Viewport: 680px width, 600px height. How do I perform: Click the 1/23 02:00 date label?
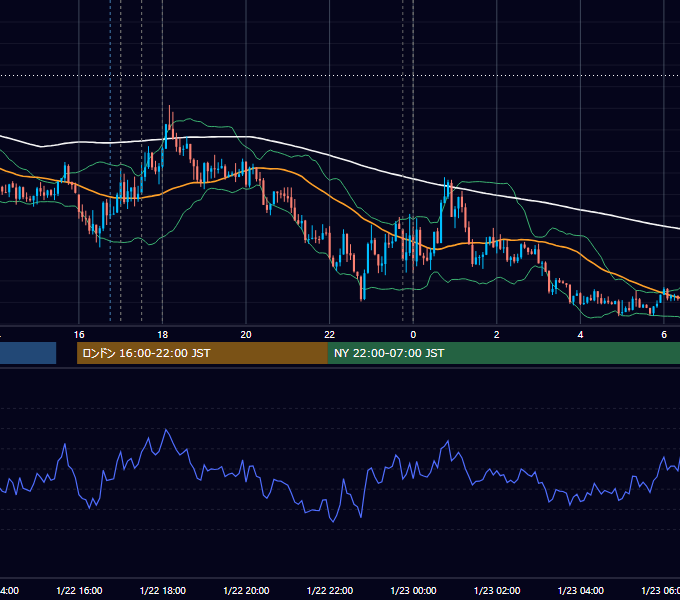click(497, 590)
